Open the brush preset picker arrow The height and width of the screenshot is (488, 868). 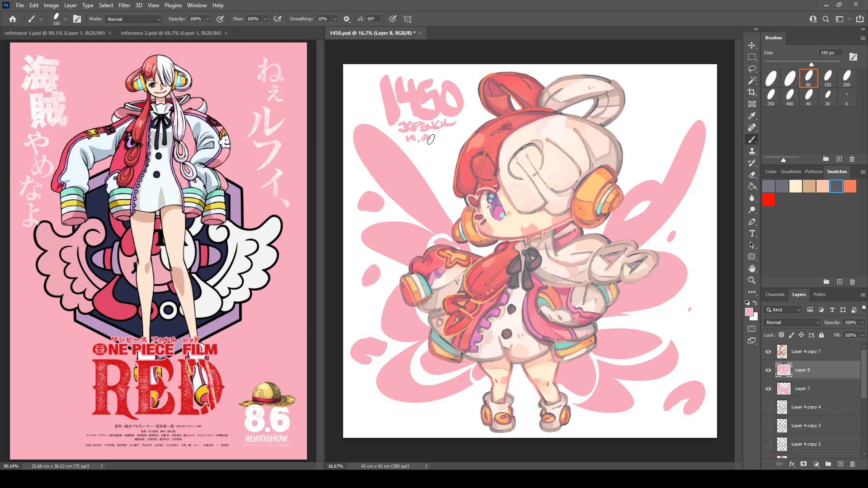pyautogui.click(x=66, y=19)
